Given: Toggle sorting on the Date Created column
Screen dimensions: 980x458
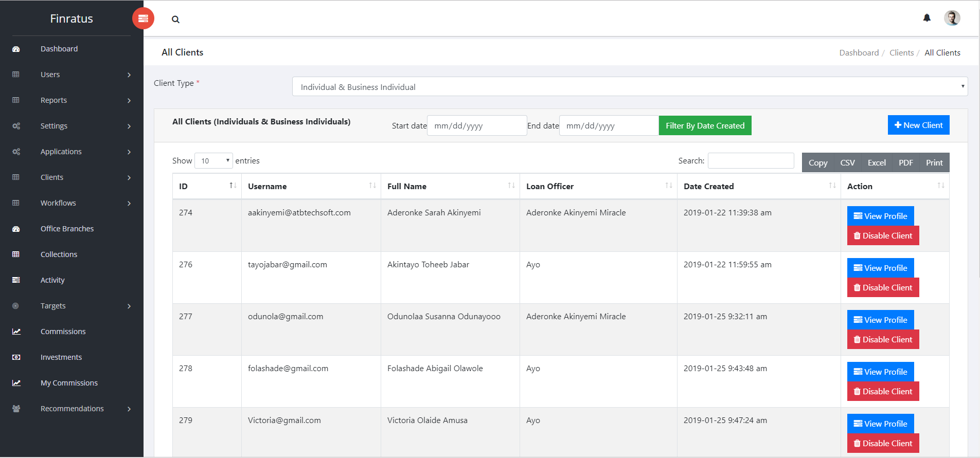Looking at the screenshot, I should pos(832,186).
